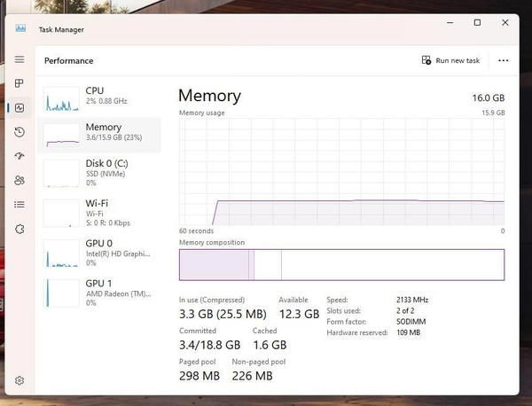The width and height of the screenshot is (532, 406).
Task: Open the hamburger navigation menu
Action: pos(20,59)
